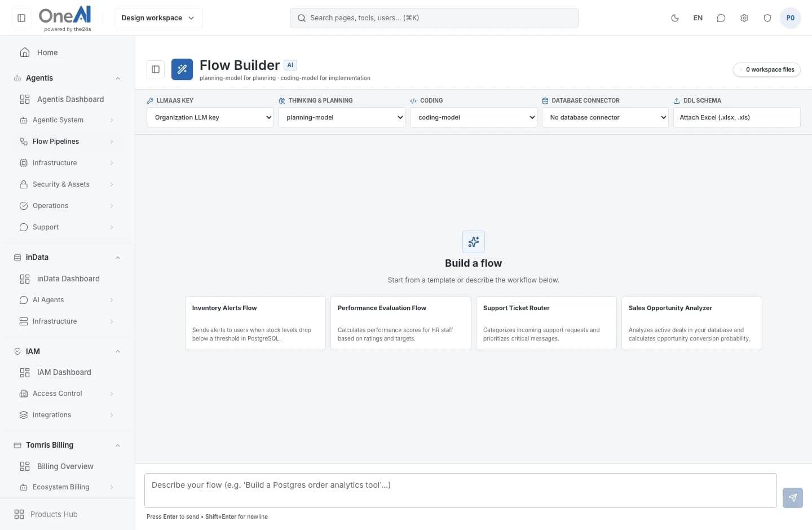
Task: Expand Security & Assets submenu
Action: coord(68,184)
